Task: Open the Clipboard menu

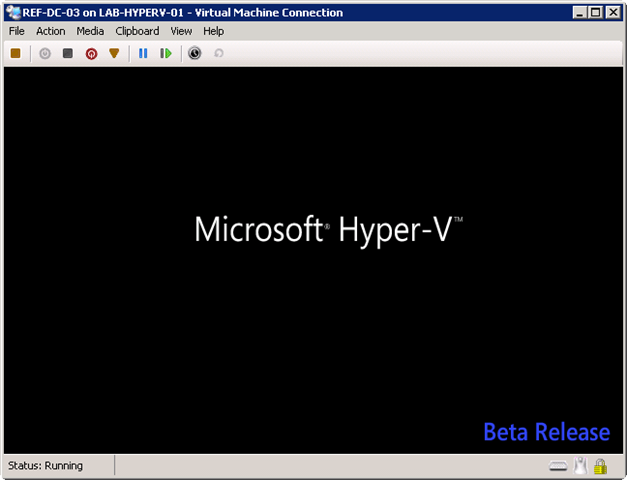Action: point(137,31)
